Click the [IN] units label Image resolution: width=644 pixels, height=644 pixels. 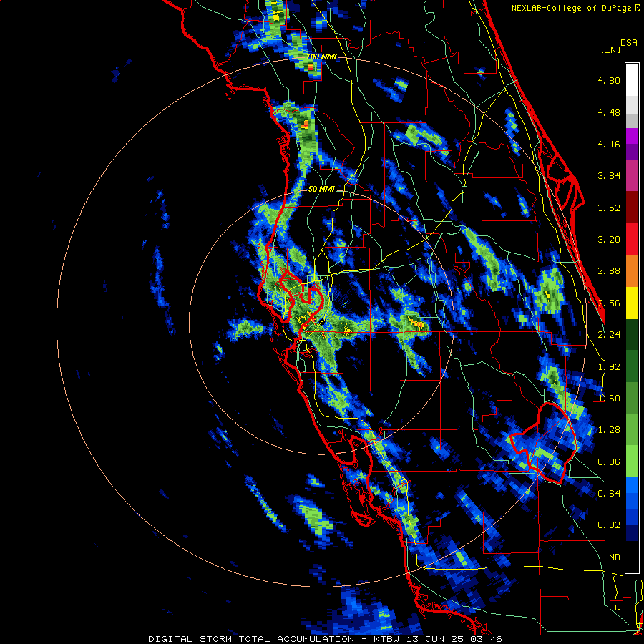[610, 49]
